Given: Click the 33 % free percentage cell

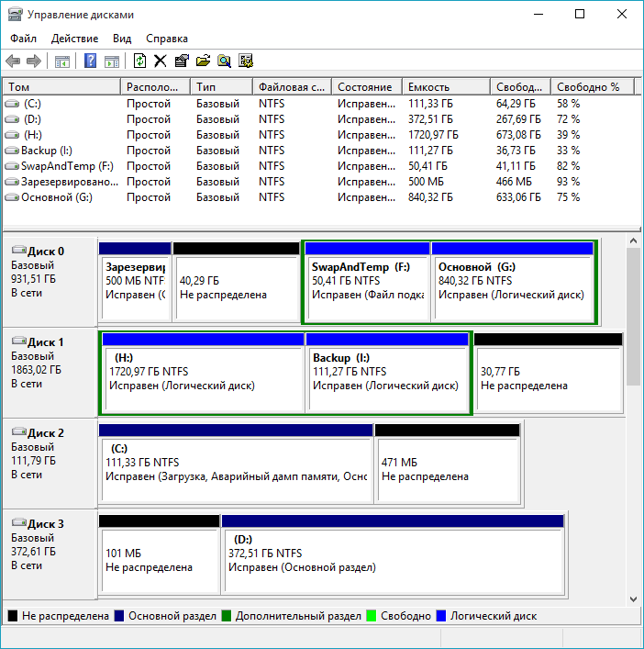Looking at the screenshot, I should click(x=568, y=151).
